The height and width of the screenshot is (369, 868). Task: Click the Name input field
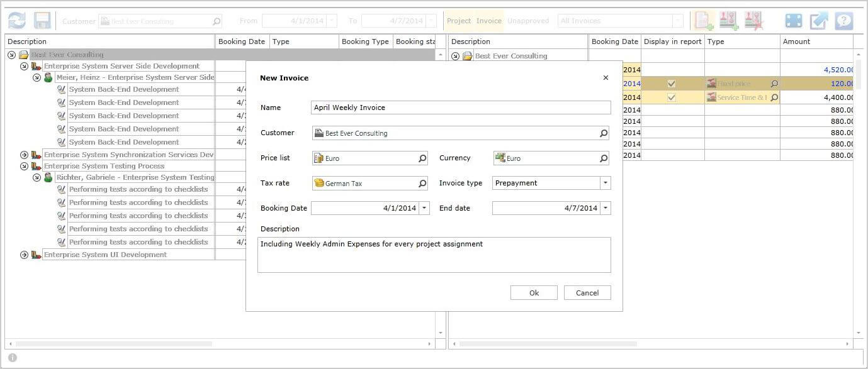point(461,107)
